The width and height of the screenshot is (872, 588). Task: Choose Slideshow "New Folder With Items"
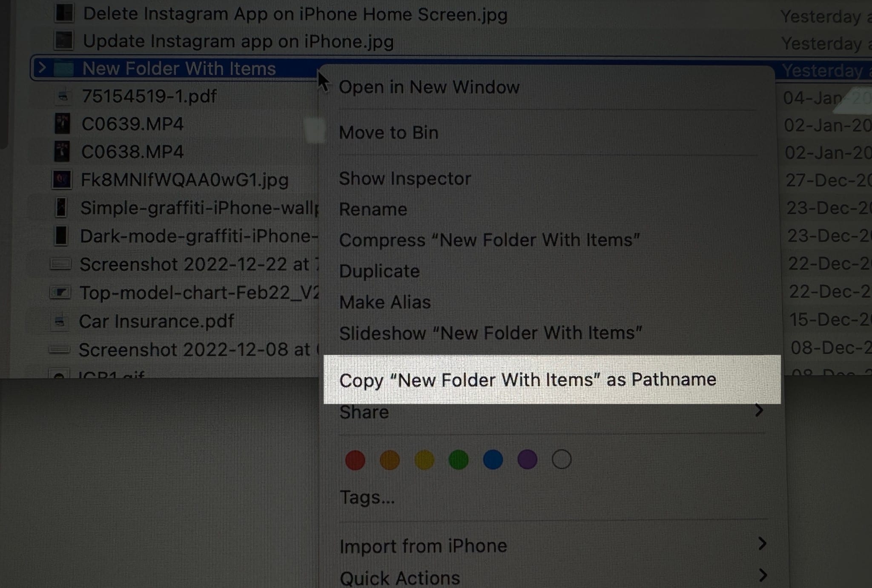[490, 333]
